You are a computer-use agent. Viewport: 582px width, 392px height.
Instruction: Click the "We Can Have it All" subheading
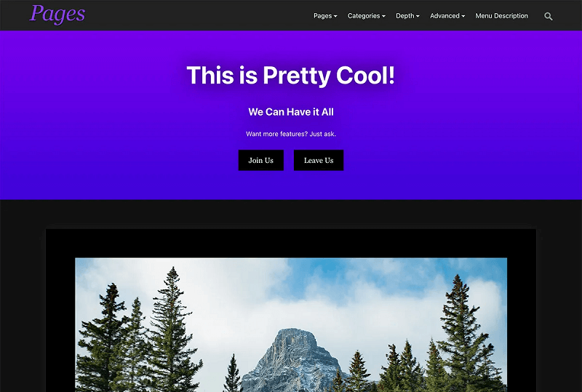click(291, 112)
